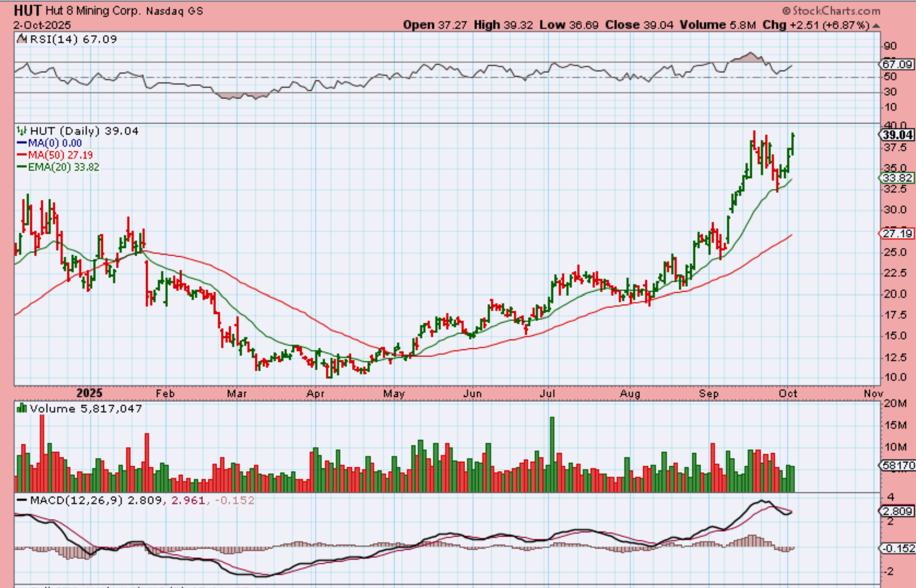916x588 pixels.
Task: Click the 2025 year label on the time axis
Action: [89, 393]
